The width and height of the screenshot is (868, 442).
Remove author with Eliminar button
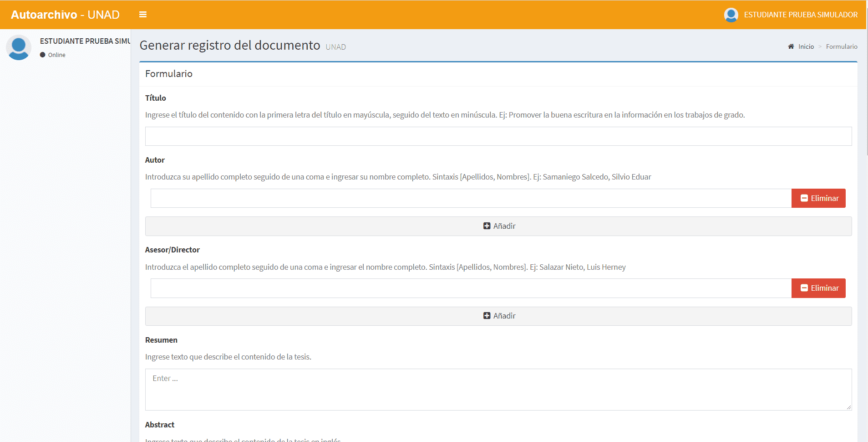pos(818,198)
